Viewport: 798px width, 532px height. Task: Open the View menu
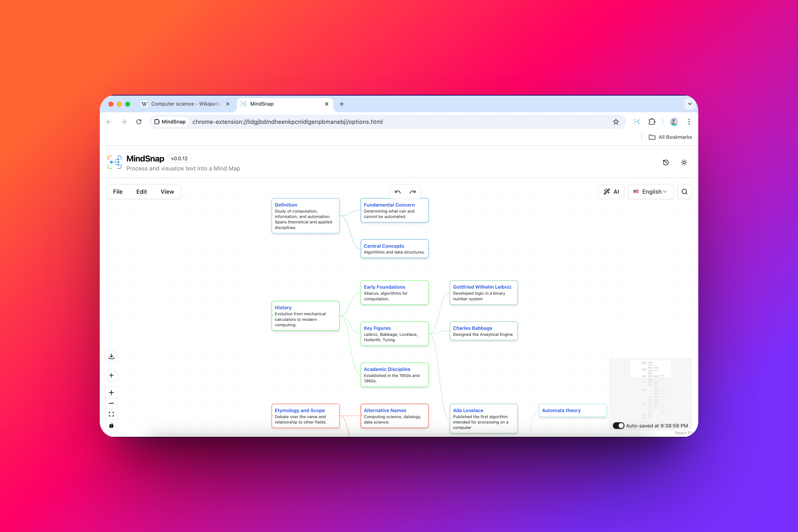click(167, 192)
